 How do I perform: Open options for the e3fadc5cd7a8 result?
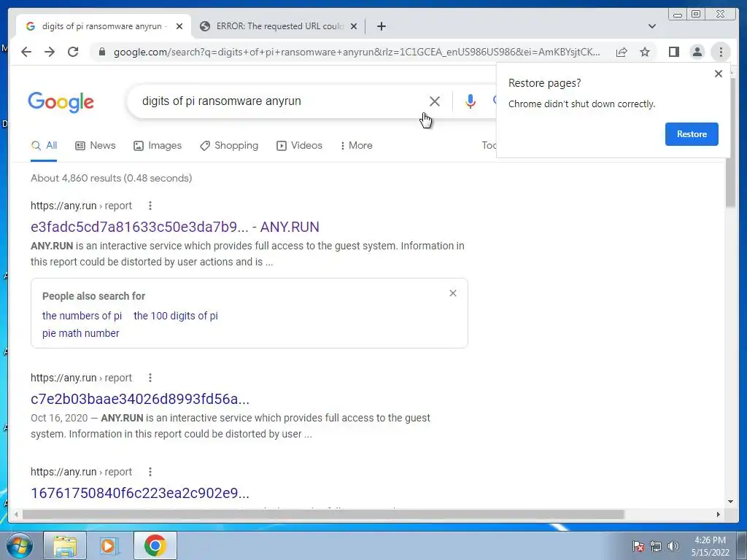coord(150,206)
